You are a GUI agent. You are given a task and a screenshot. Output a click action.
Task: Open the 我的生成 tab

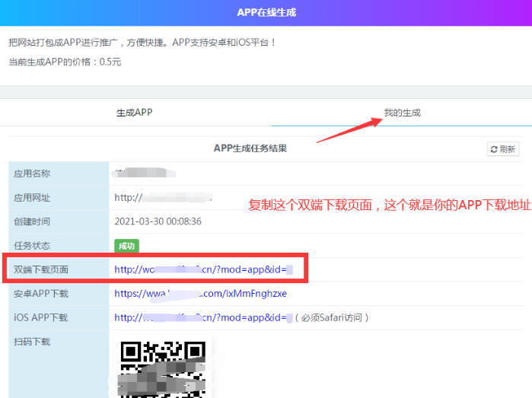pos(402,113)
